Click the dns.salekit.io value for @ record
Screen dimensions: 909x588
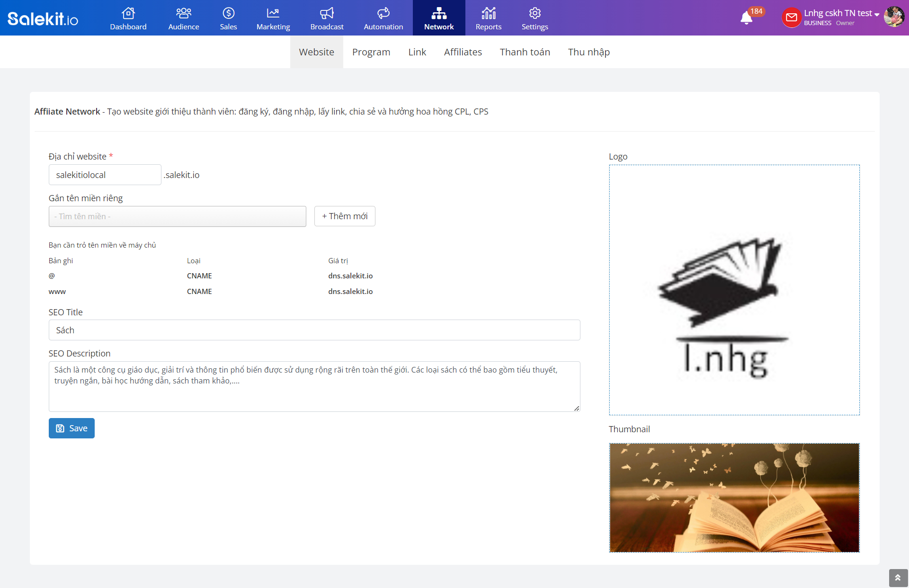(350, 276)
